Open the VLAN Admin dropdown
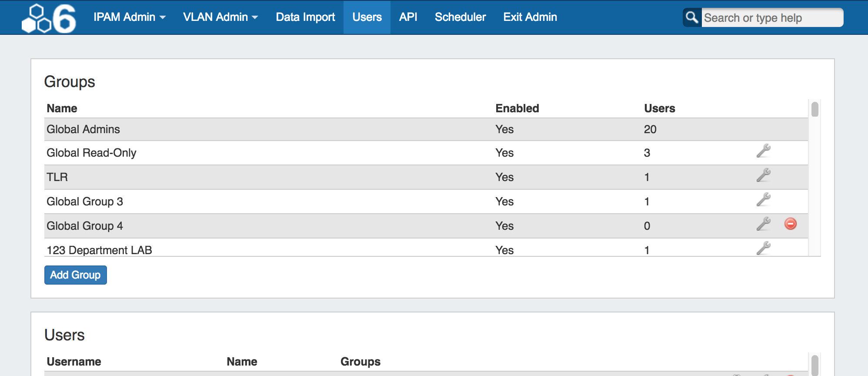This screenshot has width=868, height=376. coord(220,17)
